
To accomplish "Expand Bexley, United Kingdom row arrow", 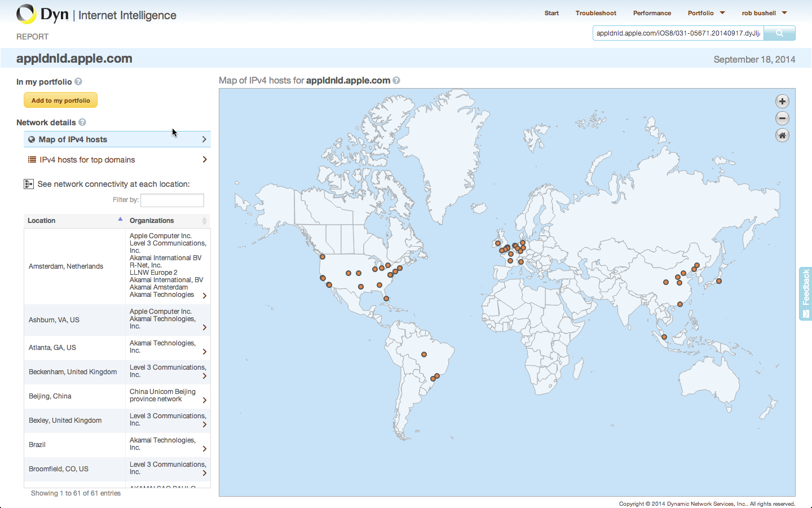I will pos(205,424).
